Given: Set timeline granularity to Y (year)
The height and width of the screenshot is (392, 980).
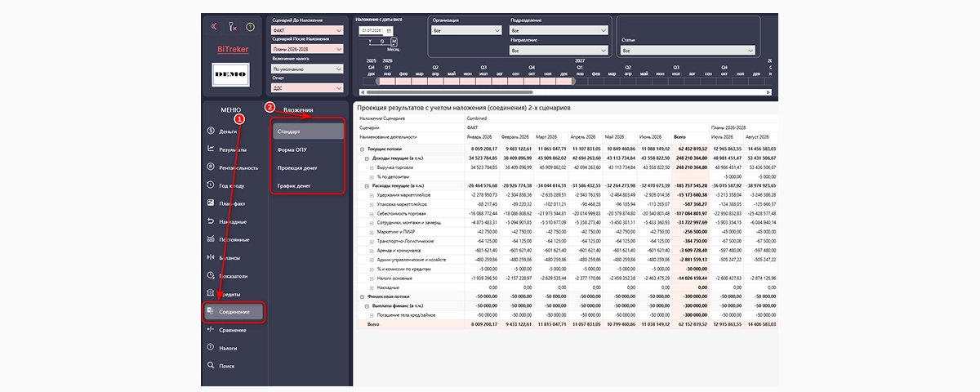Looking at the screenshot, I should coord(370,41).
